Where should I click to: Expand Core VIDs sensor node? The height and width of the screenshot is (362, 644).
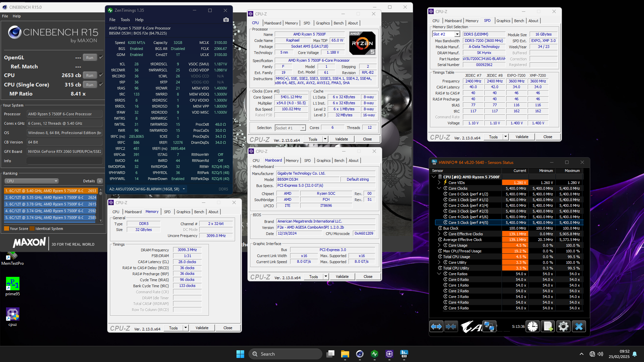tap(439, 183)
